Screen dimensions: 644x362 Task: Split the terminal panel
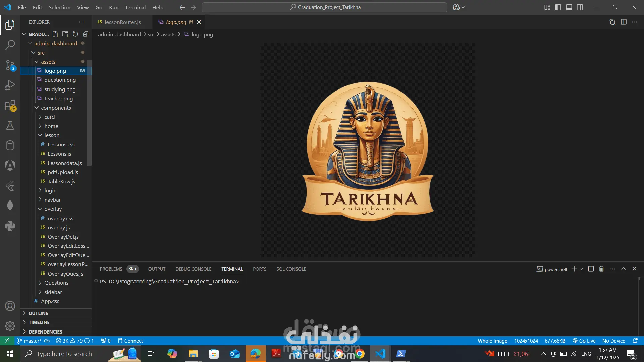pos(591,269)
